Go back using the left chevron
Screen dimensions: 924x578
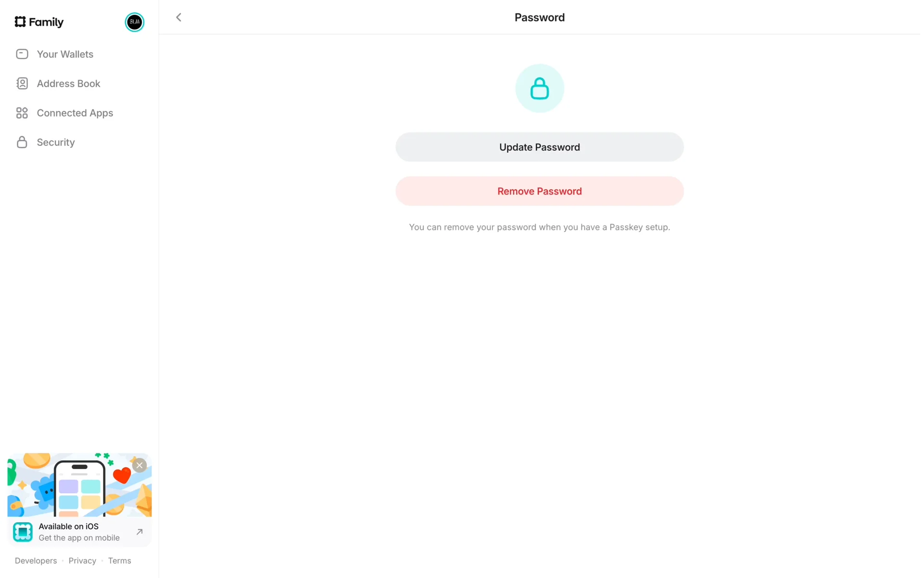pos(179,17)
